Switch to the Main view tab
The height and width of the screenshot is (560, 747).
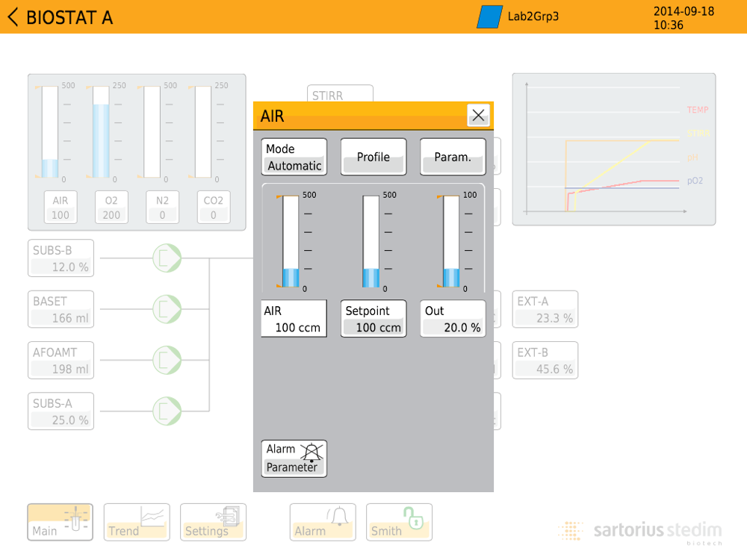pos(61,522)
